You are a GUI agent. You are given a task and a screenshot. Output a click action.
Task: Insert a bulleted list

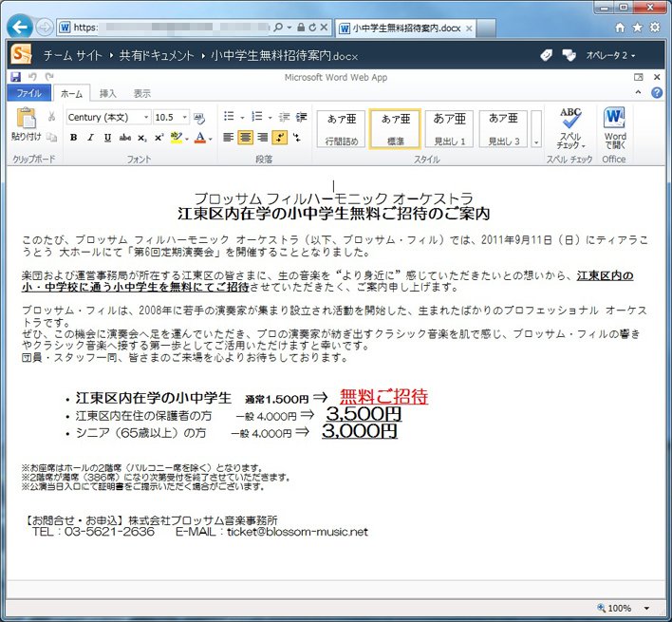(x=230, y=117)
